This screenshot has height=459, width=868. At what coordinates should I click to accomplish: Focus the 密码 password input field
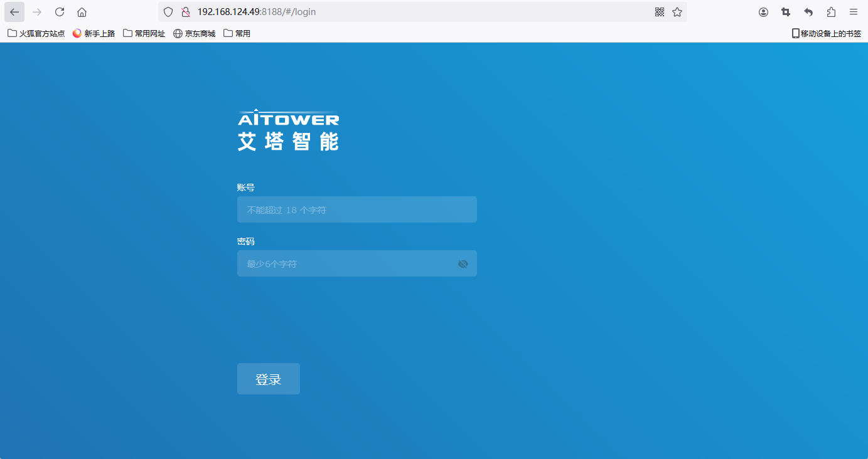point(357,263)
